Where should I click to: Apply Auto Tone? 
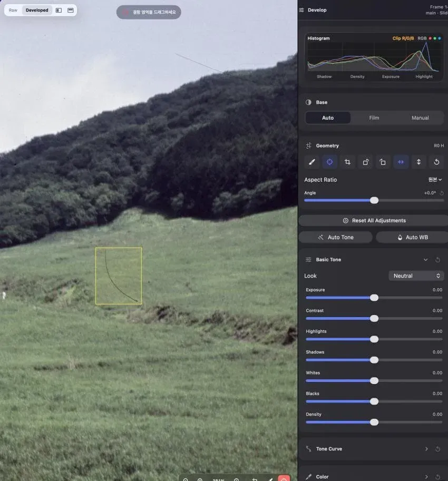pos(336,238)
